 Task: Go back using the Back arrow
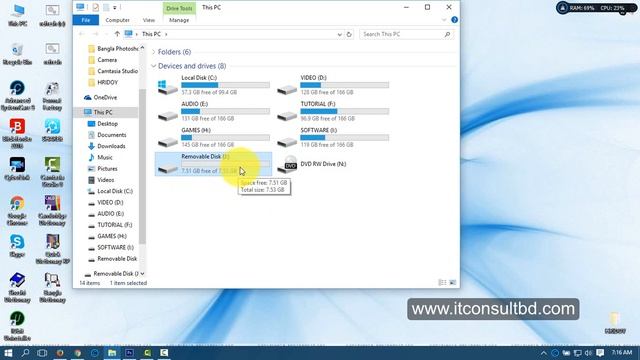point(82,34)
